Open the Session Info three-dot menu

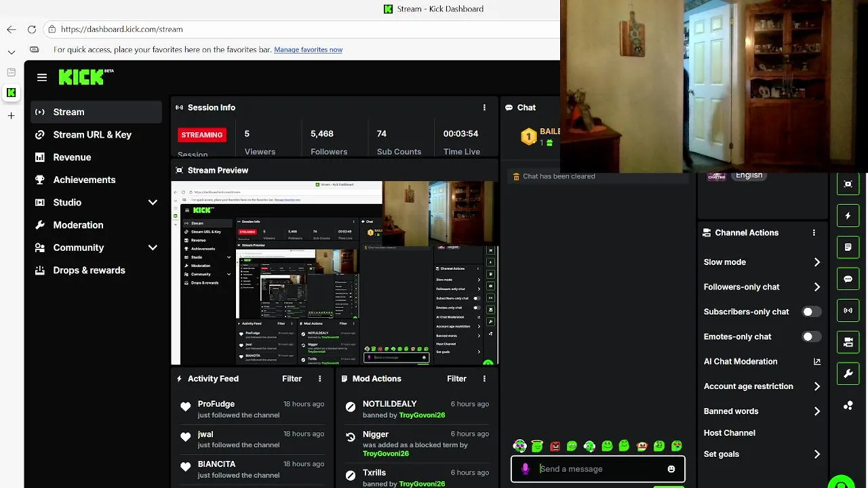pos(484,108)
